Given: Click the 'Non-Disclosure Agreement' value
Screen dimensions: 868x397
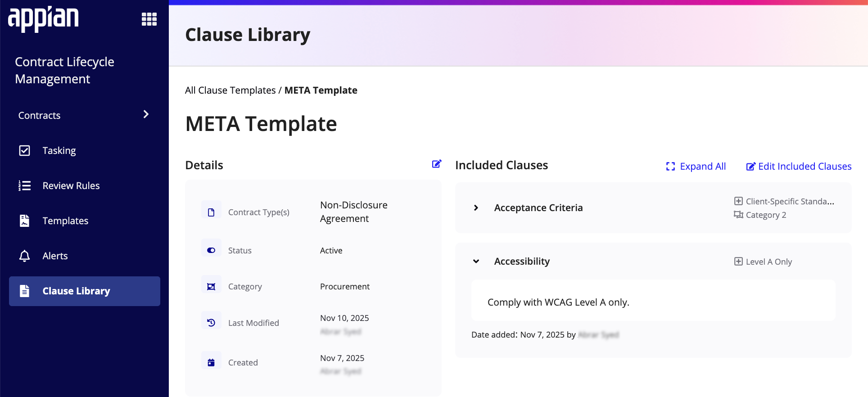Looking at the screenshot, I should (x=354, y=212).
